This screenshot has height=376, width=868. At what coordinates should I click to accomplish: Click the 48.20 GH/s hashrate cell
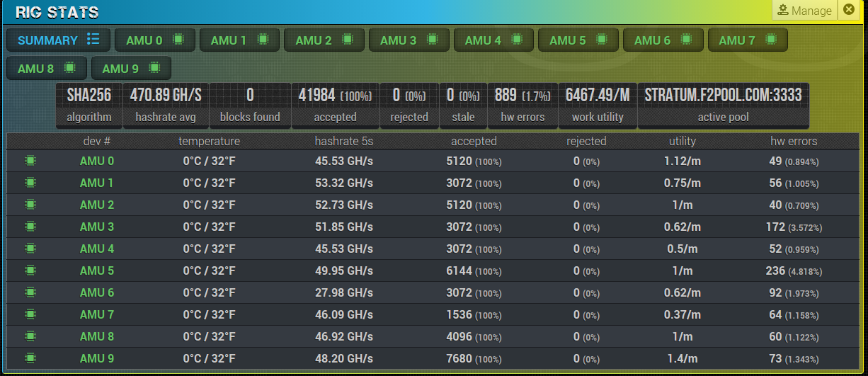point(344,358)
